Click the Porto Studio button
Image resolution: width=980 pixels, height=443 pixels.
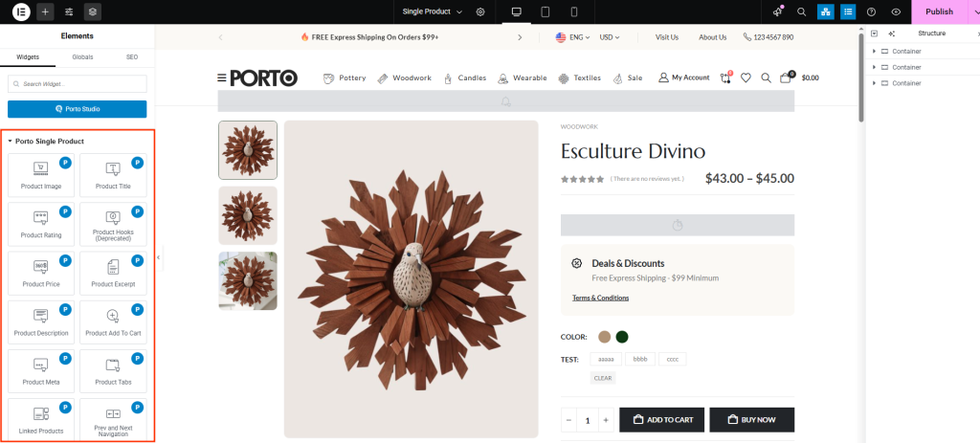tap(77, 109)
